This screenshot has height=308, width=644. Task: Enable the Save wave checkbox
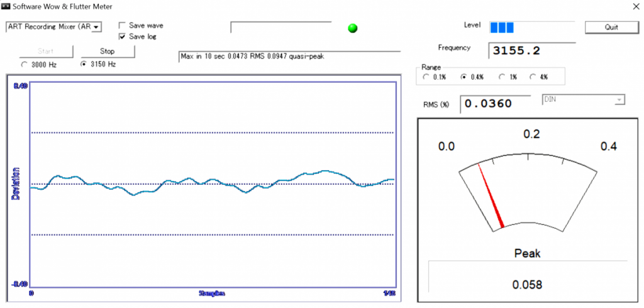click(x=122, y=26)
